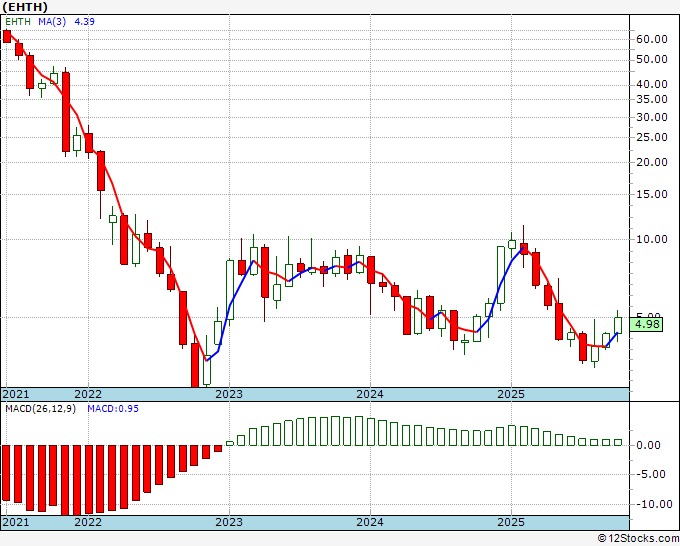
Task: Click the EHTH legend label
Action: click(x=18, y=21)
